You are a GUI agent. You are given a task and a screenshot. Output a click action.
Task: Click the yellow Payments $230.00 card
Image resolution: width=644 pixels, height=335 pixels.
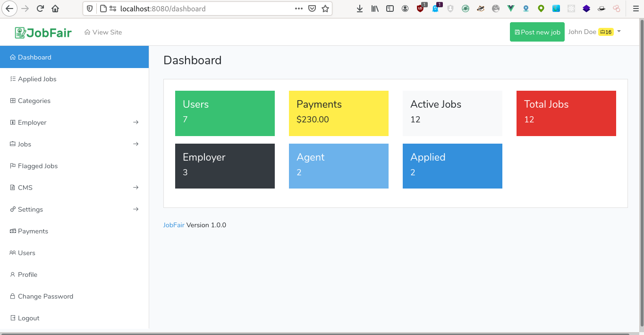pyautogui.click(x=339, y=113)
